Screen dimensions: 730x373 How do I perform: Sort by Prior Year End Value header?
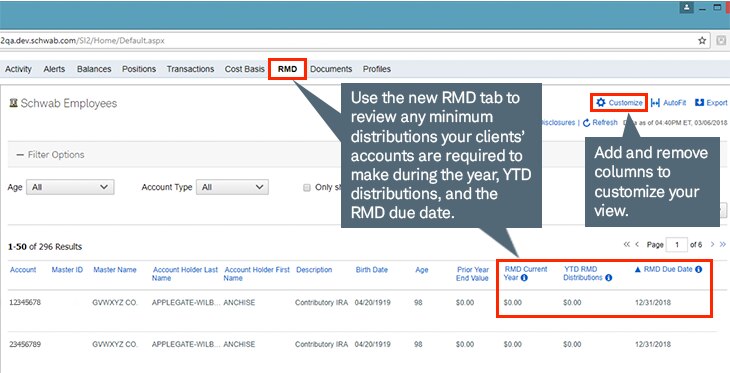[x=472, y=274]
